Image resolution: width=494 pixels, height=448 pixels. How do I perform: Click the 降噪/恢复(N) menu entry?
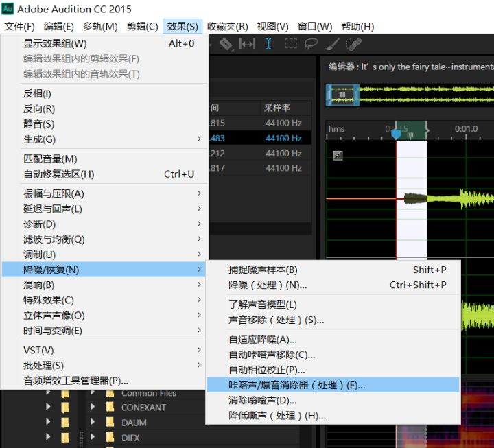tap(104, 270)
